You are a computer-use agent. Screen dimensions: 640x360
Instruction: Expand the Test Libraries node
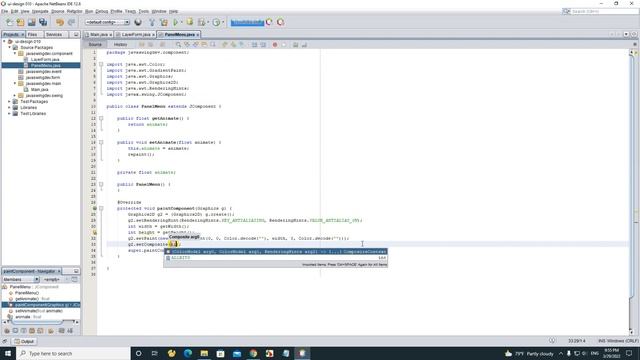click(x=10, y=113)
